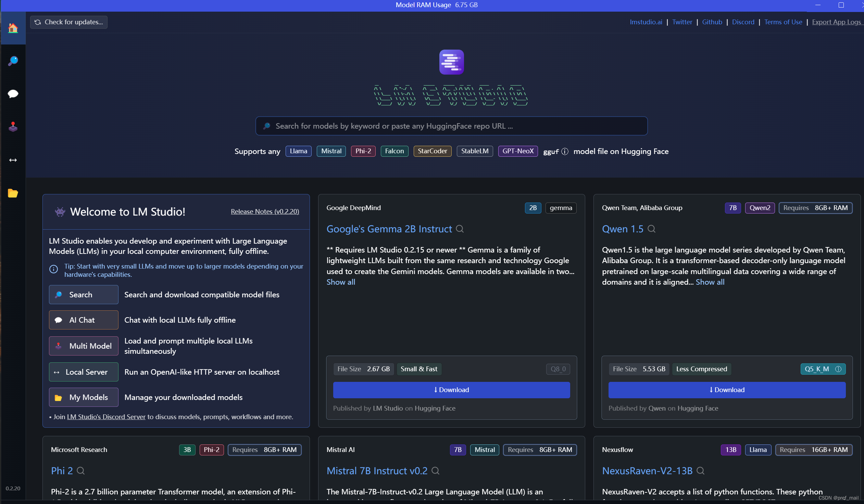This screenshot has width=864, height=504.
Task: Click the Falcon architecture tag
Action: click(394, 151)
